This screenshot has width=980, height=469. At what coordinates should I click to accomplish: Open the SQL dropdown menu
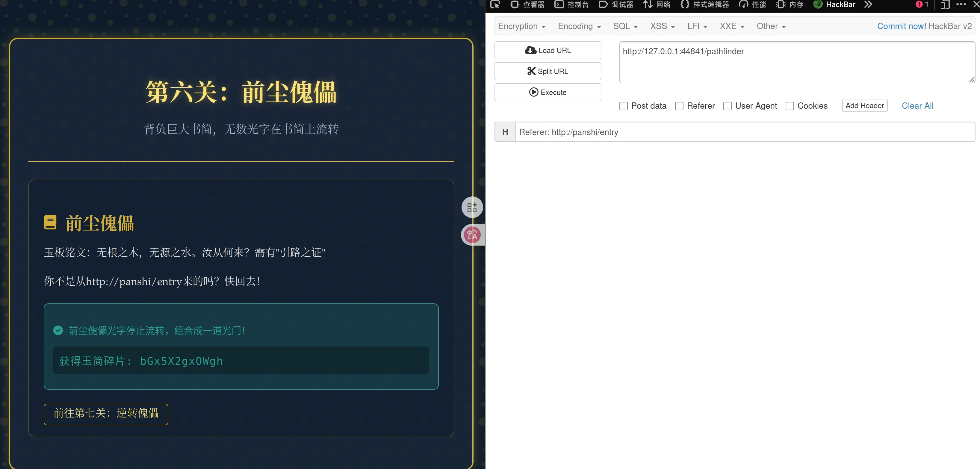pyautogui.click(x=625, y=26)
